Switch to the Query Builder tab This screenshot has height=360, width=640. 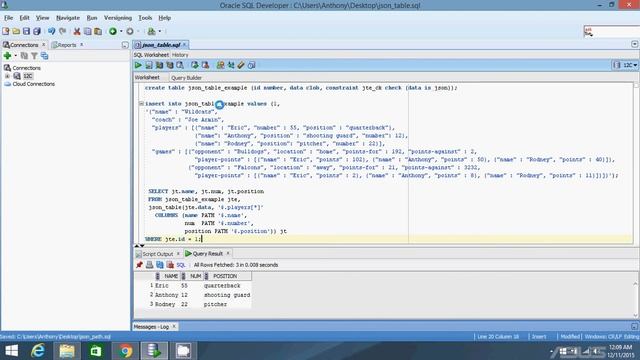point(186,78)
